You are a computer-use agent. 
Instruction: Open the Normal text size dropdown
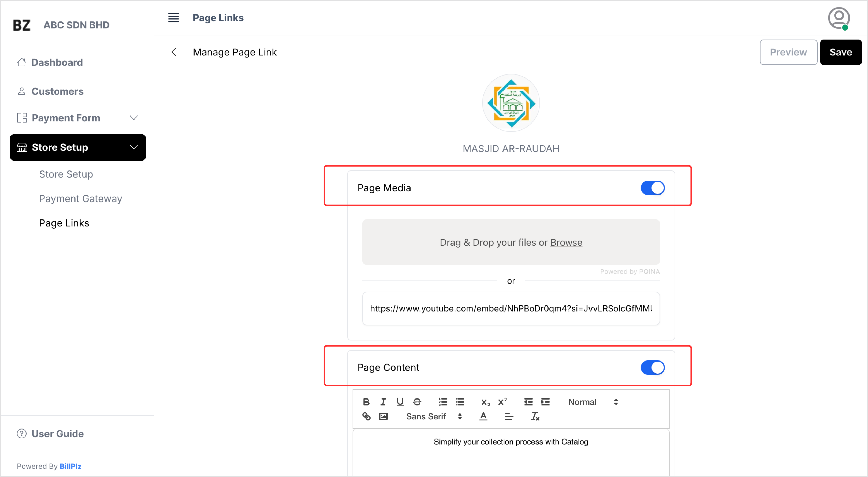(x=593, y=402)
